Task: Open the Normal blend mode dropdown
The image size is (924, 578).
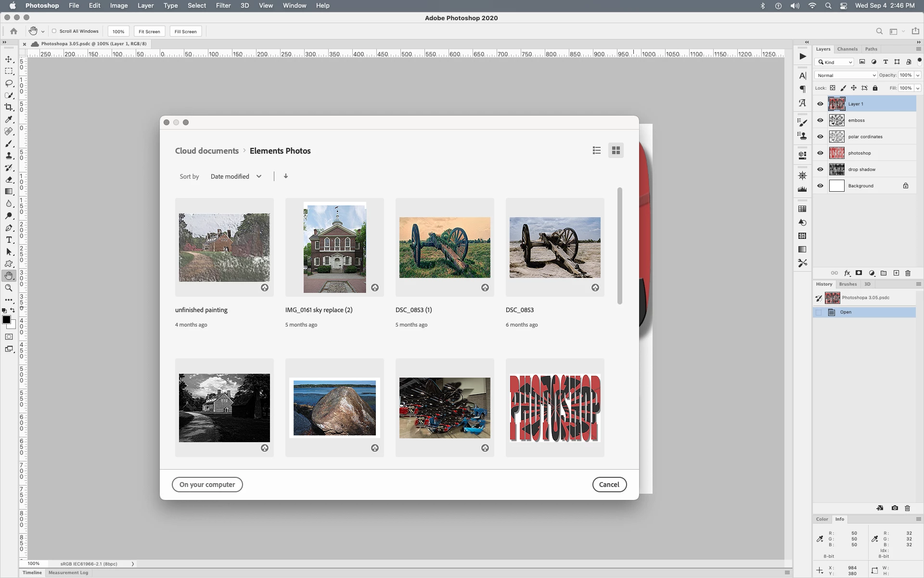Action: (x=846, y=75)
